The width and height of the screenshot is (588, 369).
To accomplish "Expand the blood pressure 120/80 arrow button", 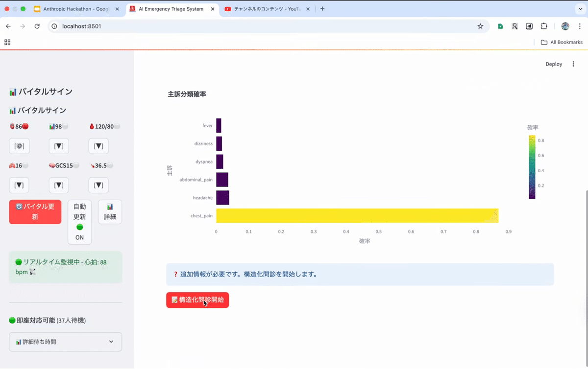I will click(x=98, y=146).
